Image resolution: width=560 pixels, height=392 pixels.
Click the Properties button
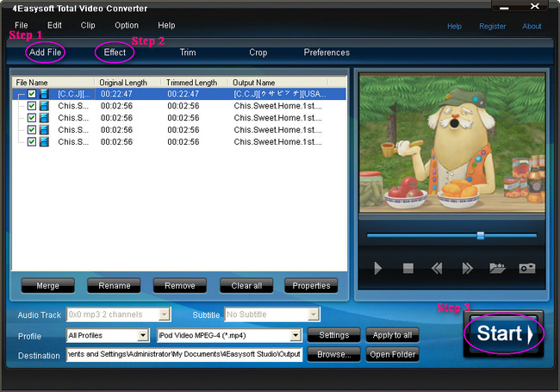tap(311, 286)
